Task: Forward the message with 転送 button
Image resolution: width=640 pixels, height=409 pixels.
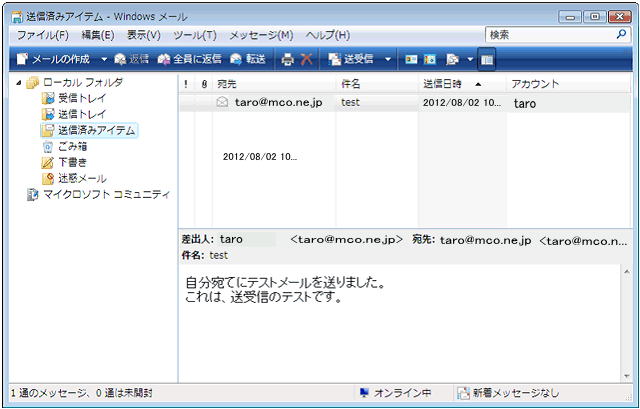Action: click(248, 60)
